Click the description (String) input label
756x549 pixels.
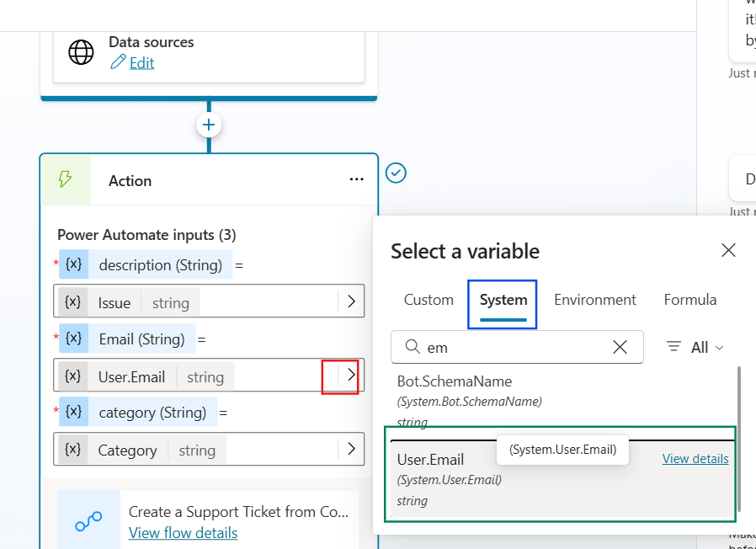click(160, 264)
